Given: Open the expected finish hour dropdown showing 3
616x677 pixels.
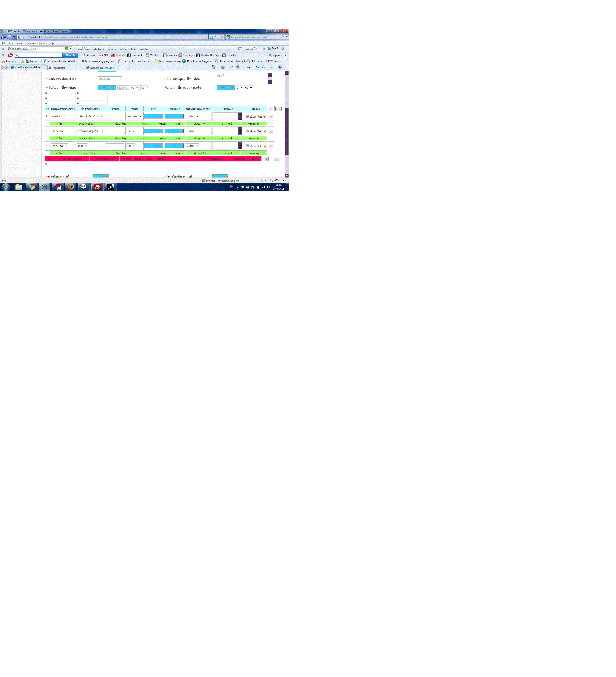Looking at the screenshot, I should click(240, 88).
